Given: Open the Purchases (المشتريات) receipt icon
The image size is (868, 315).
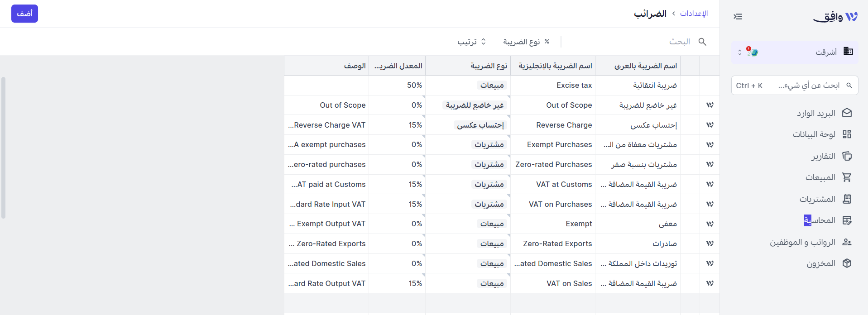Looking at the screenshot, I should (x=847, y=199).
